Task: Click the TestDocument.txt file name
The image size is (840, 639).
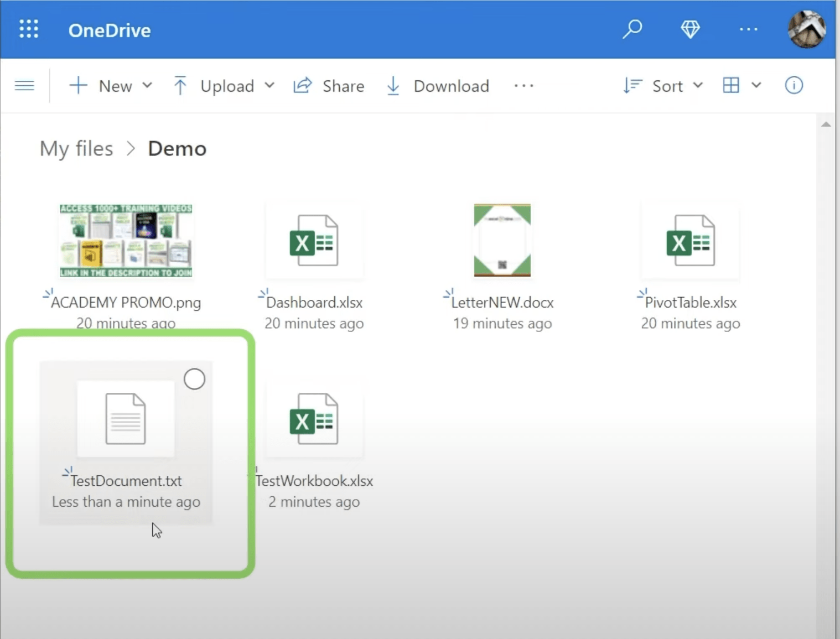Action: point(126,481)
